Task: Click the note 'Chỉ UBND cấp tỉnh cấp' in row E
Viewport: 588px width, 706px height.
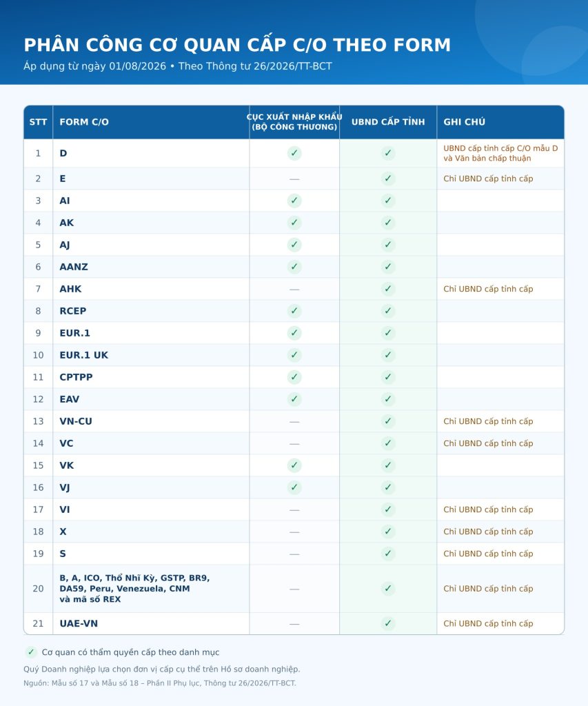Action: point(488,179)
